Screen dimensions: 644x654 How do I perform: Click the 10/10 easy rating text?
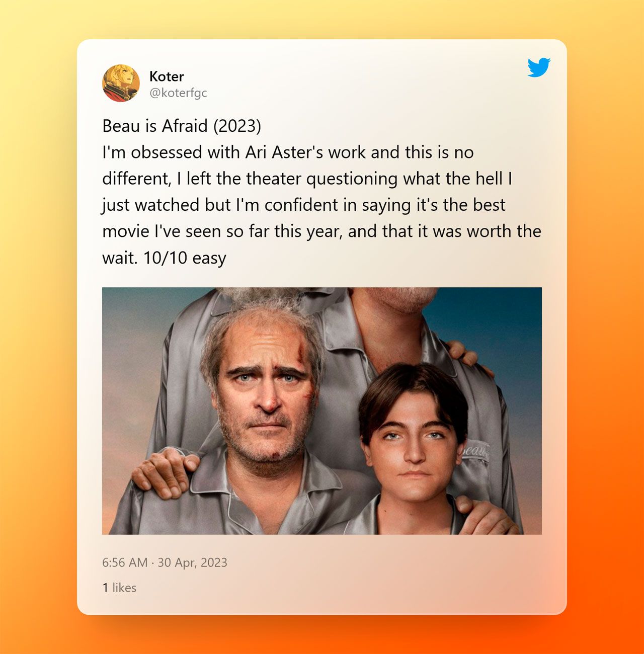pos(185,258)
